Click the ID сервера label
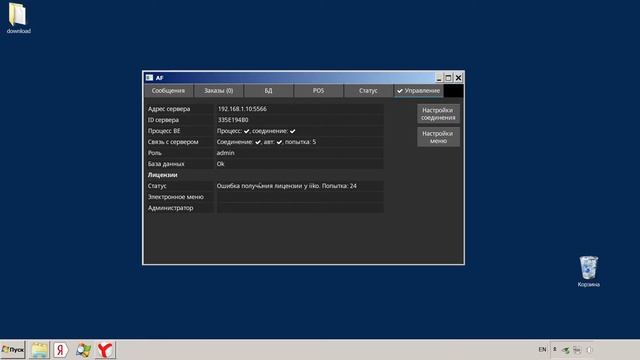This screenshot has width=640, height=360. coord(163,120)
